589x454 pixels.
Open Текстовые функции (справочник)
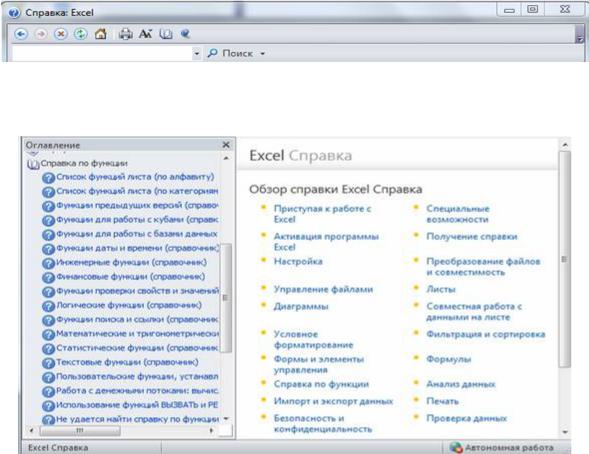click(120, 363)
